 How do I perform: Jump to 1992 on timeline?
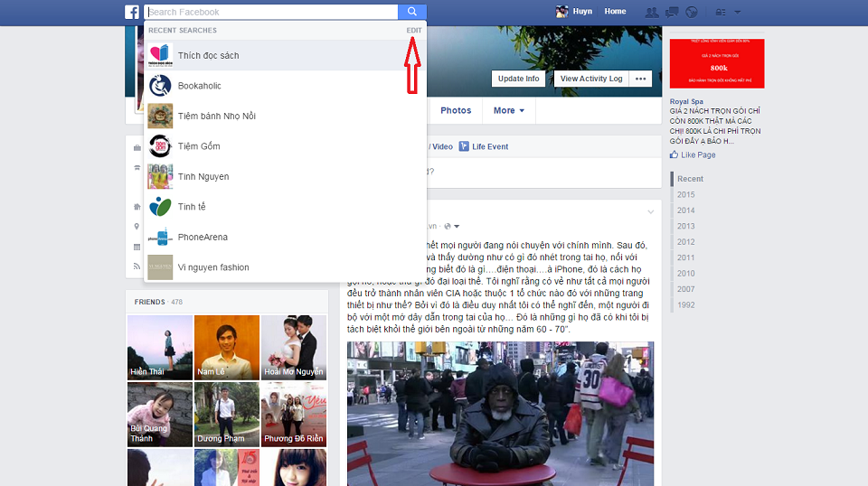pos(686,304)
